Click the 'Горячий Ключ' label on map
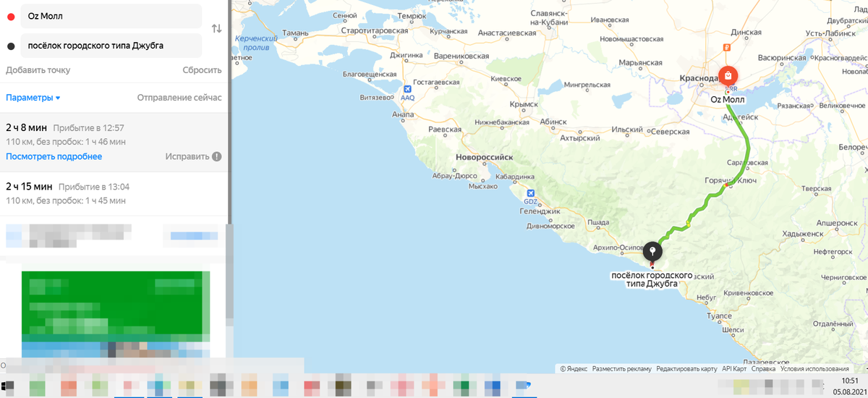 (731, 180)
